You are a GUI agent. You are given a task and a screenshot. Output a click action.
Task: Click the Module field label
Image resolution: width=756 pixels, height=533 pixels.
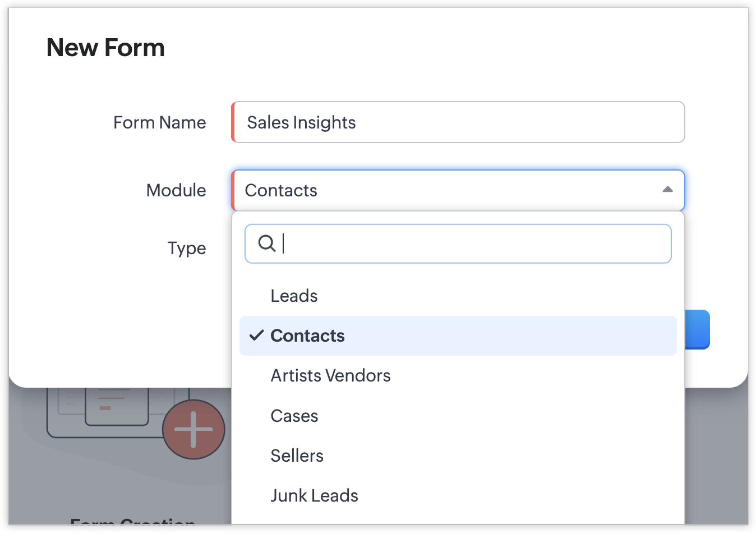(x=176, y=190)
